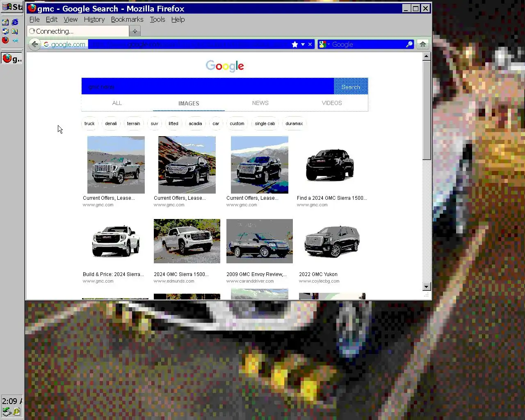This screenshot has height=420, width=525.
Task: Launch Internet Explorer from quick launch
Action: 15,22
